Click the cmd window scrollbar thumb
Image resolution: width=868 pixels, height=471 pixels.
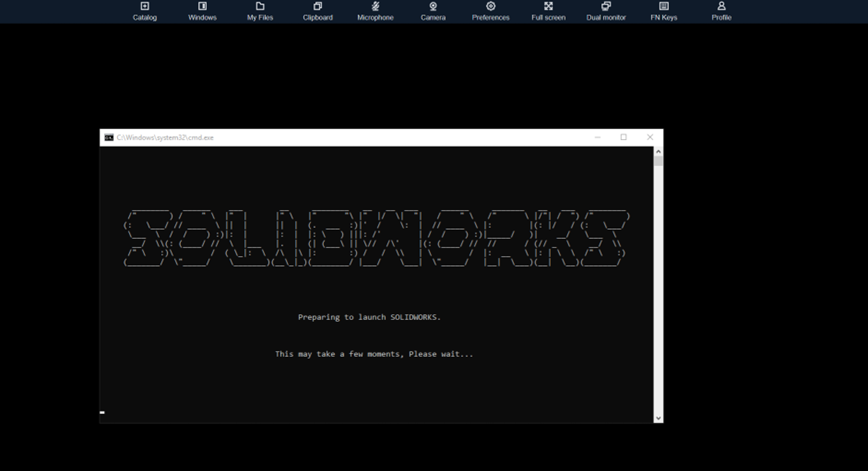click(x=658, y=161)
